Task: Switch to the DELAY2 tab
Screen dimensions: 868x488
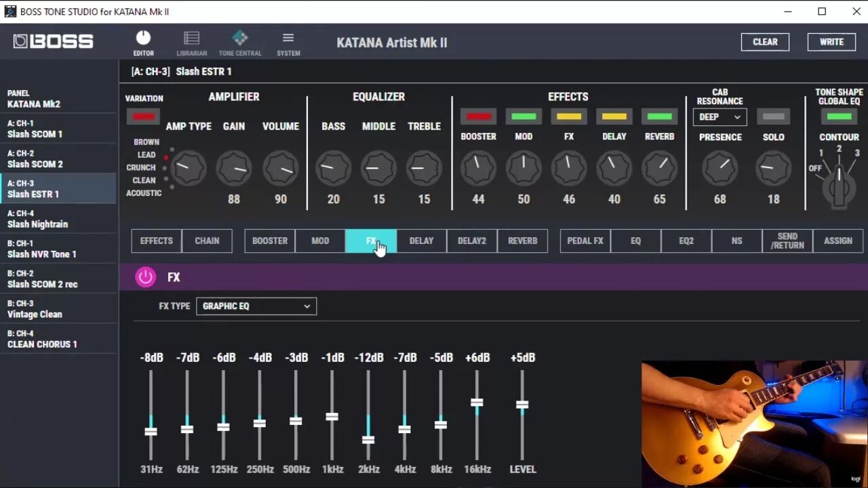Action: point(472,241)
